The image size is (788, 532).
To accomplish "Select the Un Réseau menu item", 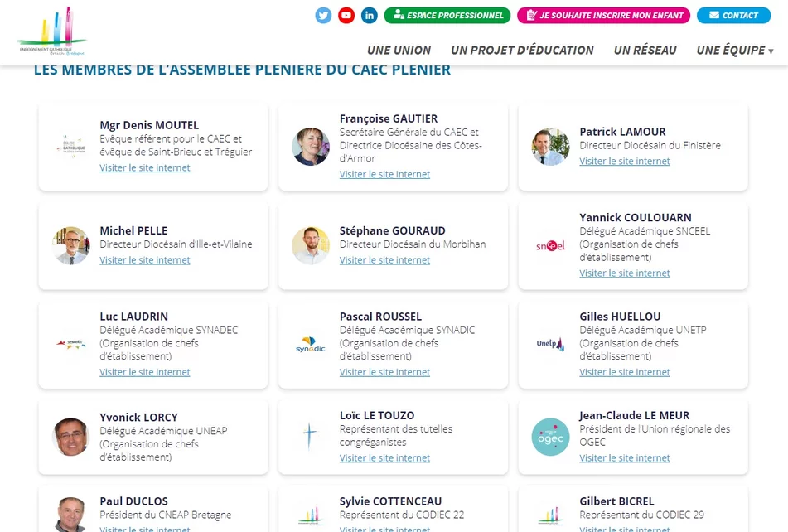I will [x=645, y=50].
